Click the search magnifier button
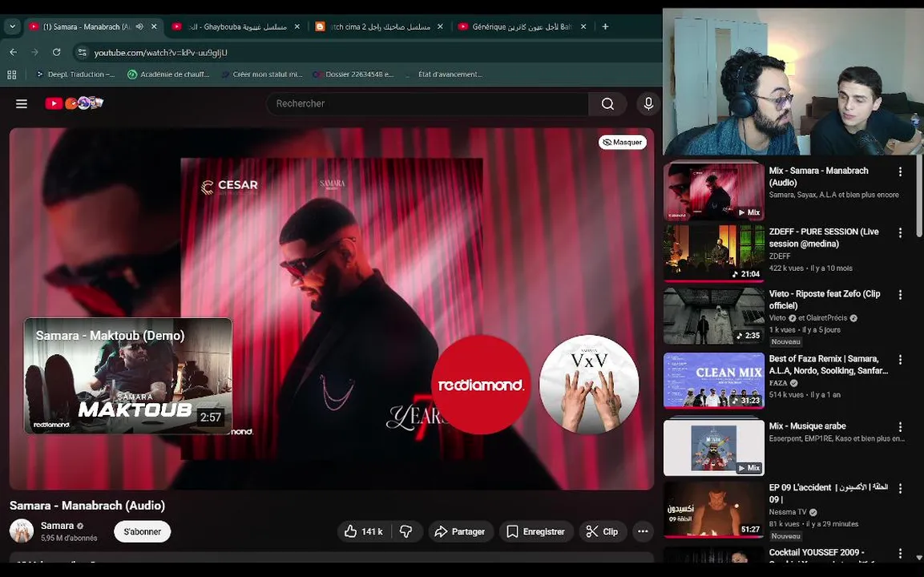The image size is (924, 577). [607, 103]
